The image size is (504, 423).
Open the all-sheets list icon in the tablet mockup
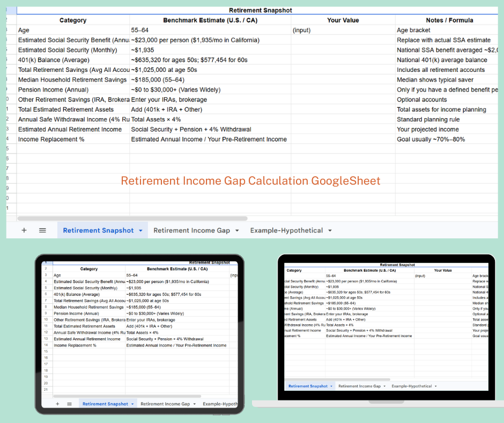click(70, 403)
